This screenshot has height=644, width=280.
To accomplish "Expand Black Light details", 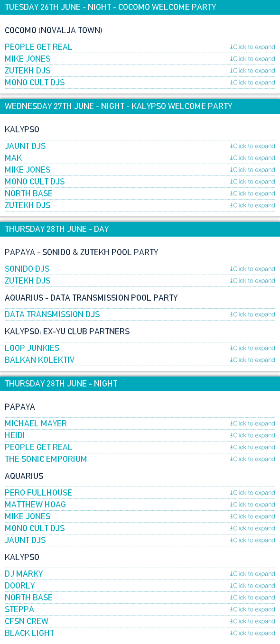I will tap(252, 633).
